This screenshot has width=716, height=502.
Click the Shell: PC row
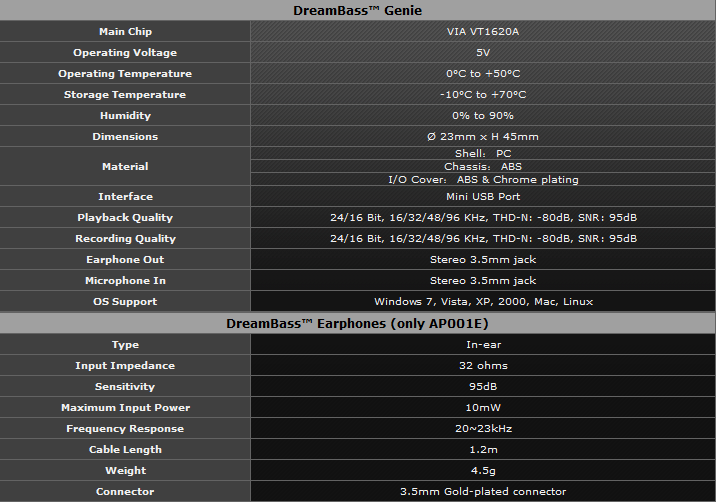click(x=483, y=153)
